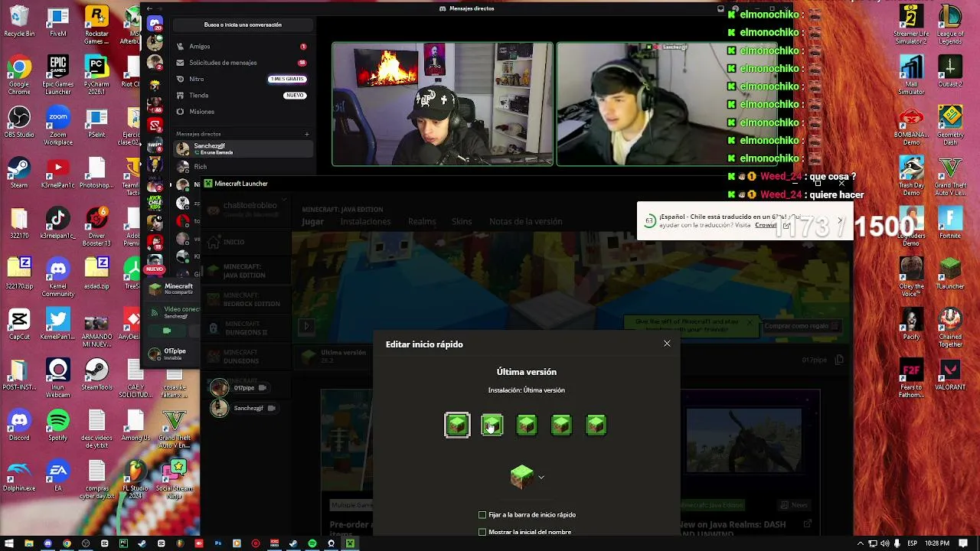The image size is (980, 551).
Task: Open Nitro in Discord sidebar
Action: (242, 79)
